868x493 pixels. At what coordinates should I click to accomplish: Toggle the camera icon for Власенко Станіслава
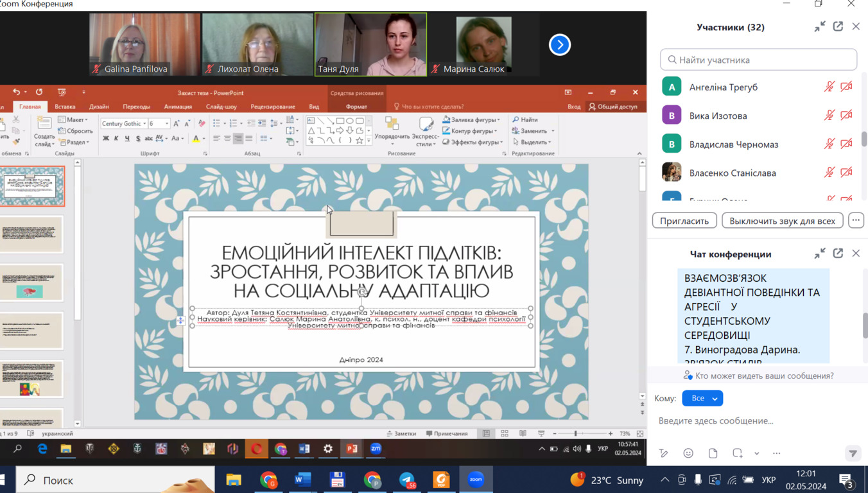click(846, 172)
